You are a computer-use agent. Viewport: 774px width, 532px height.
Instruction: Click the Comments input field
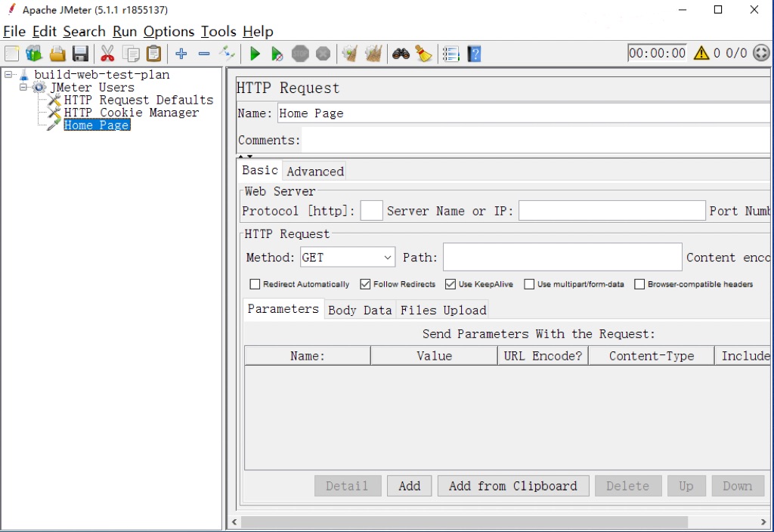pyautogui.click(x=536, y=140)
